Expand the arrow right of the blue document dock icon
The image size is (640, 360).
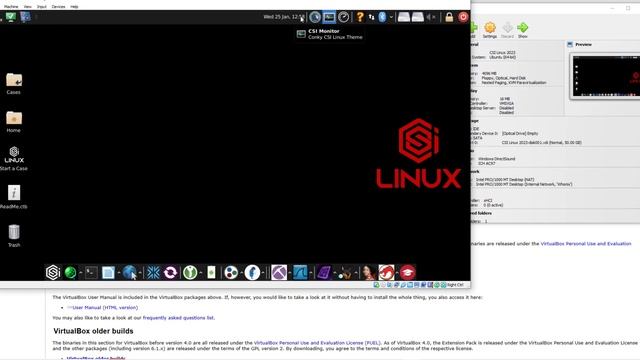coord(119,273)
